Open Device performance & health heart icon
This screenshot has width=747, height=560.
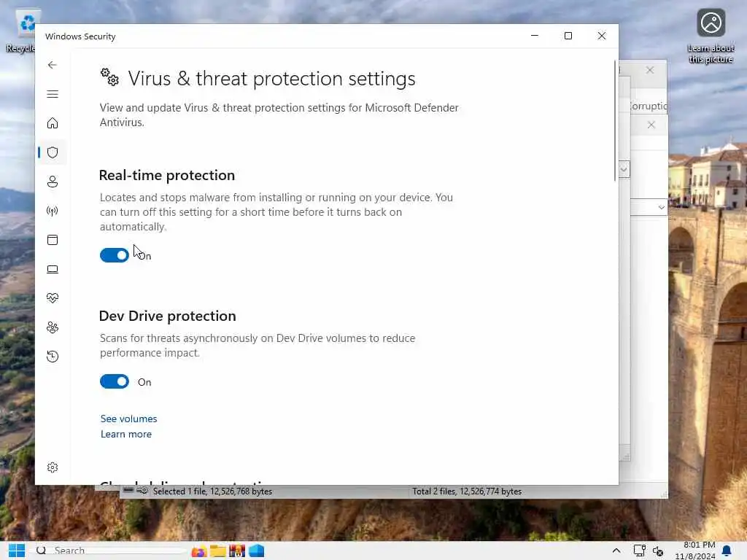(53, 298)
